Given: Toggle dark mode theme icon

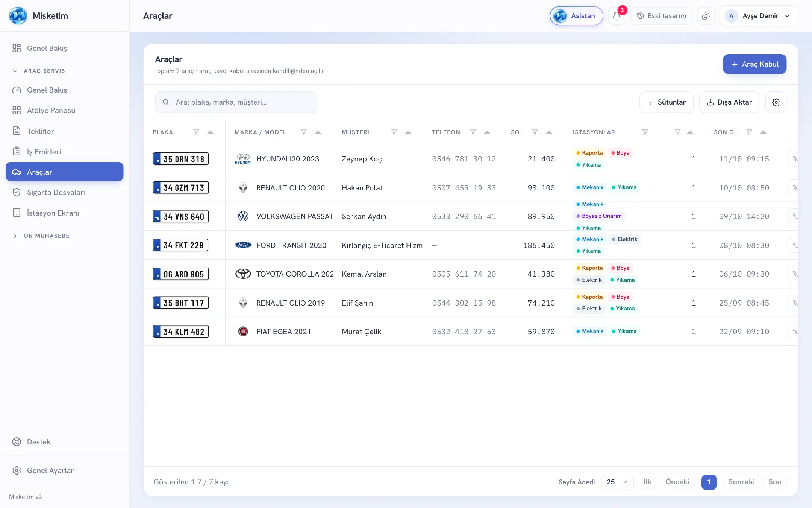Looking at the screenshot, I should (x=706, y=16).
